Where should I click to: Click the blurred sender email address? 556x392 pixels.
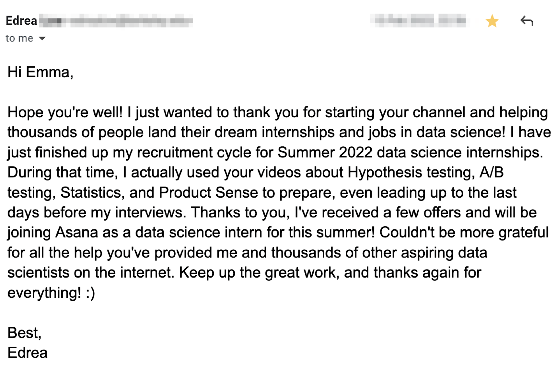click(116, 21)
